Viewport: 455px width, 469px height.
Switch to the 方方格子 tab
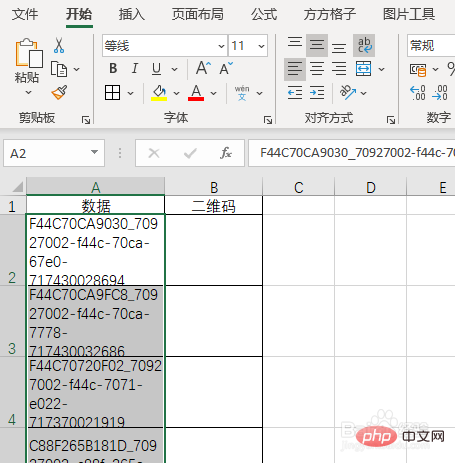(x=330, y=14)
